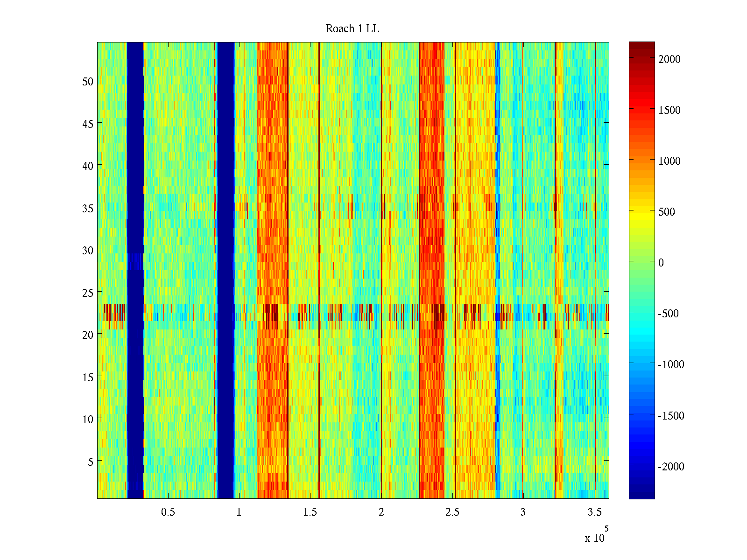Click the colorbar label 0
This screenshot has width=747, height=560.
click(661, 263)
